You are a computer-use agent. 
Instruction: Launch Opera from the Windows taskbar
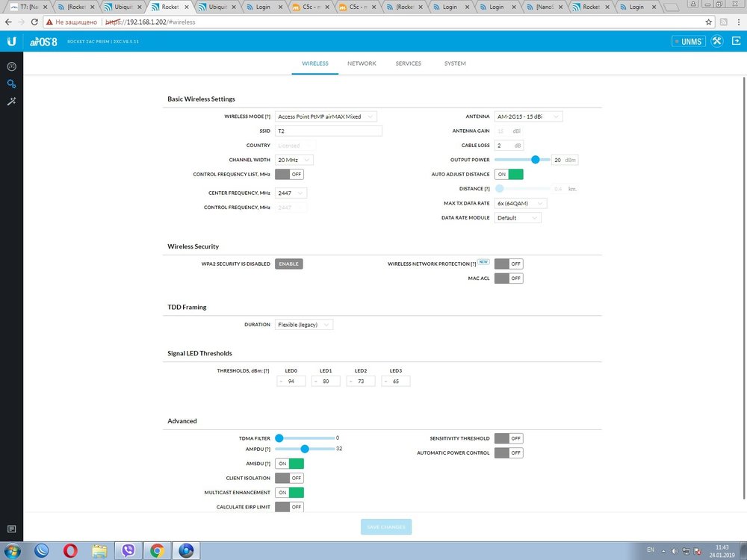[70, 550]
